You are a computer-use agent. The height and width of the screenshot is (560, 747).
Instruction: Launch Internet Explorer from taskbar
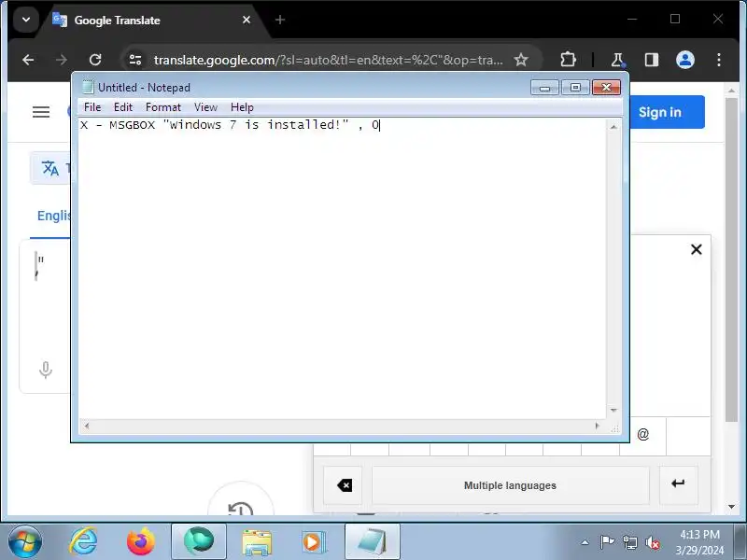coord(84,542)
